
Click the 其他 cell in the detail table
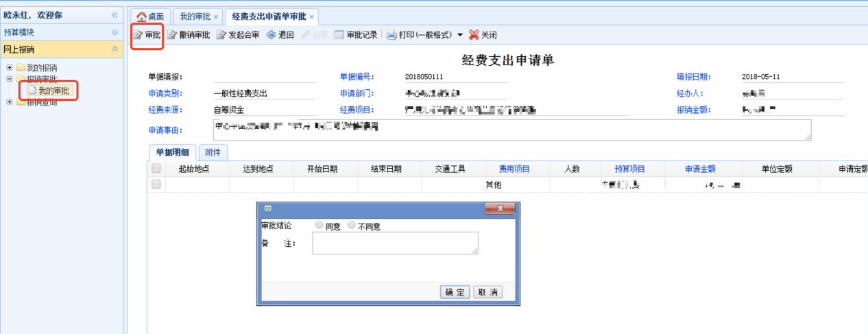[493, 185]
